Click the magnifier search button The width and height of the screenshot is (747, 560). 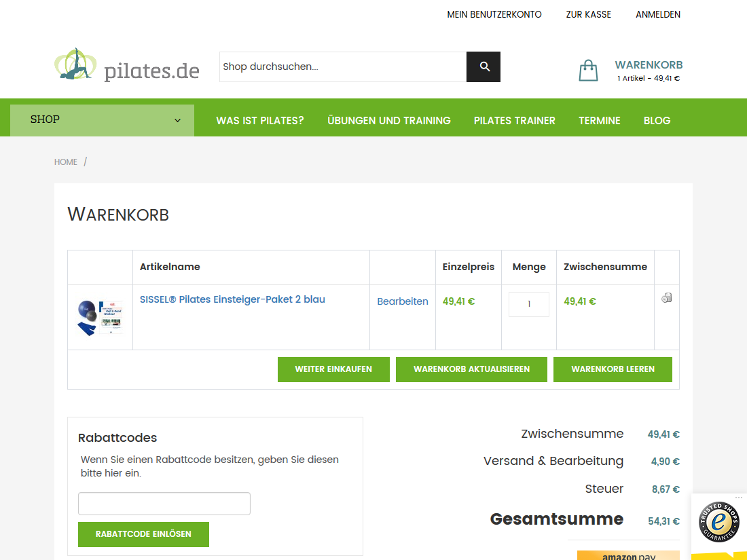[484, 67]
